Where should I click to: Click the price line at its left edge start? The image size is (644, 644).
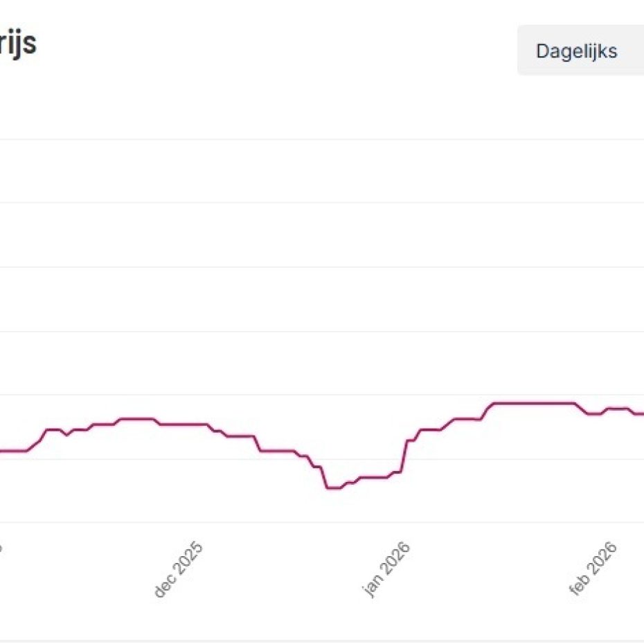click(2, 451)
